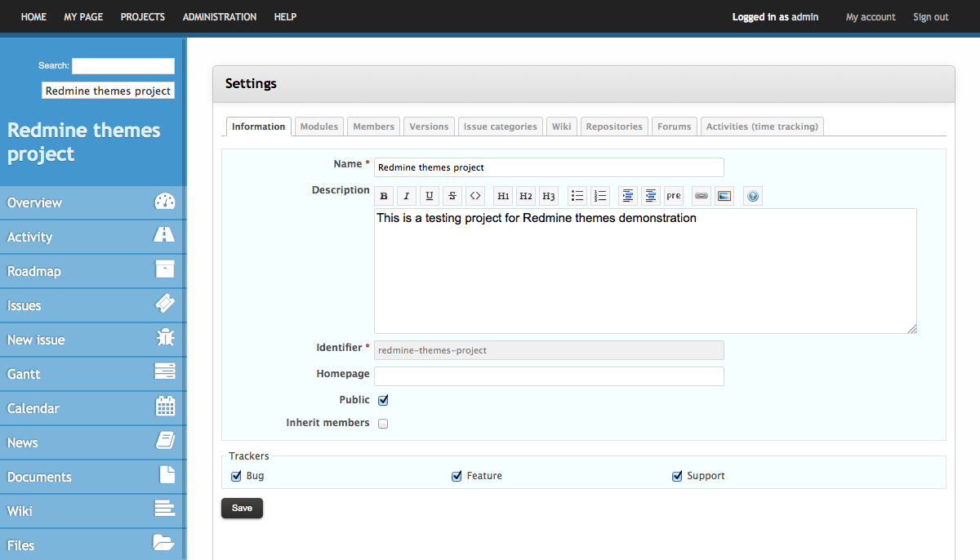
Task: Switch to the Modules tab
Action: tap(319, 127)
